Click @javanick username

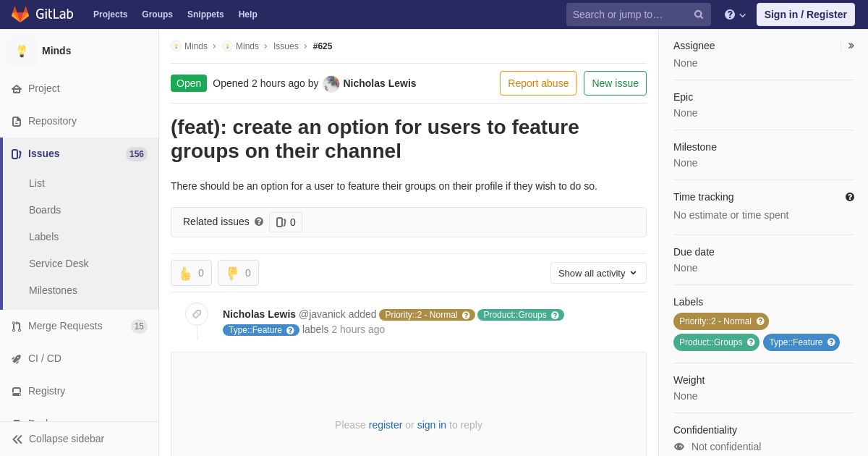tap(322, 314)
